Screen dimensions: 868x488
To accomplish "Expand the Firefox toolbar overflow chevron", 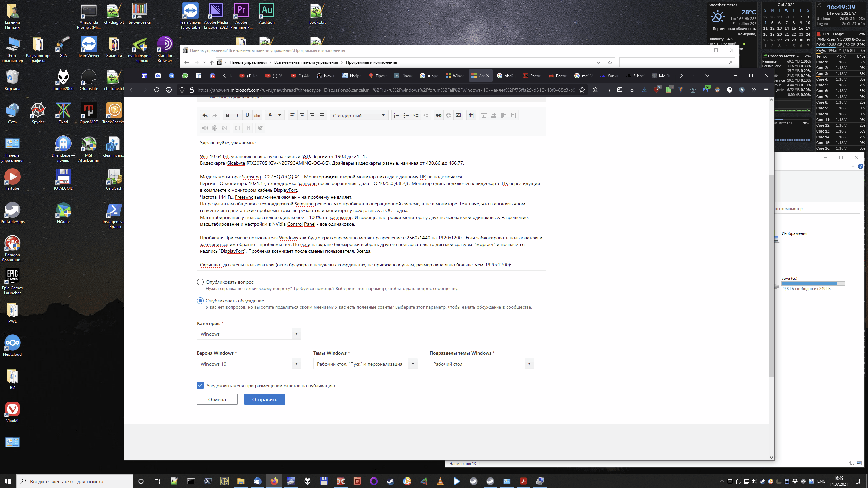I will click(x=754, y=90).
